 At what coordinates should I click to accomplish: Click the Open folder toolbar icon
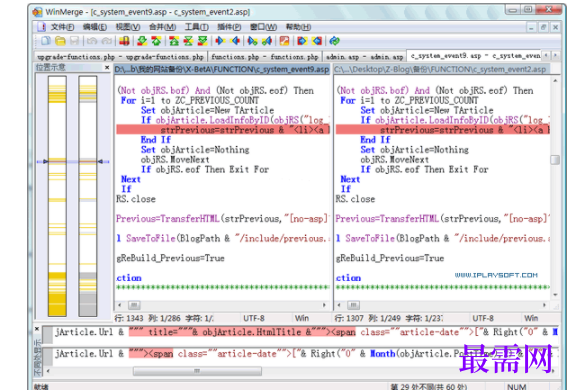(x=60, y=41)
